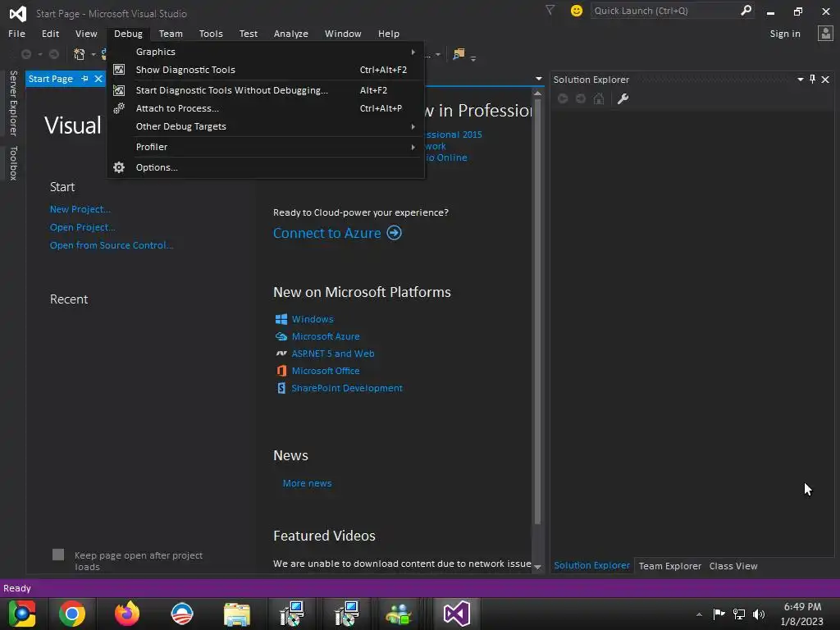
Task: Click the Connect to Azure link
Action: coord(326,233)
